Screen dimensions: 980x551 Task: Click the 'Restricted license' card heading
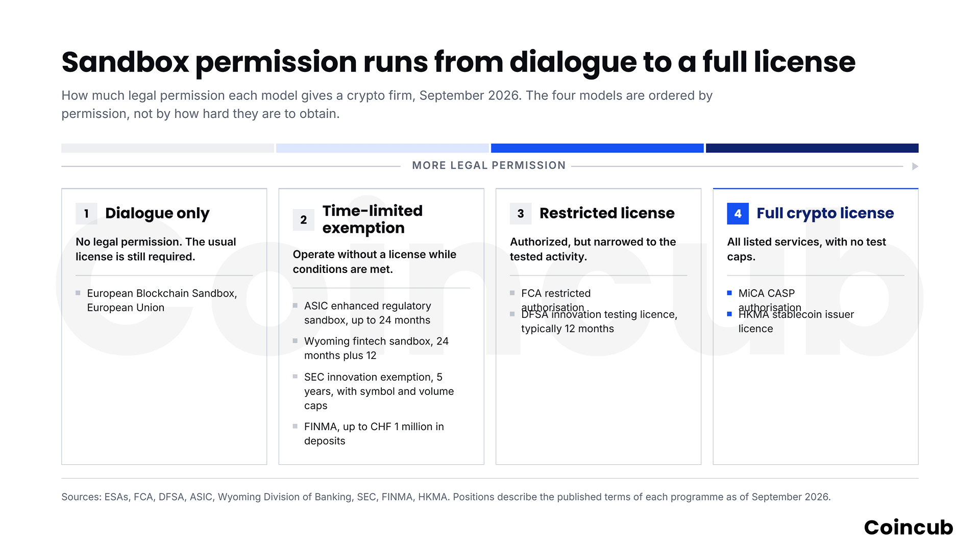click(607, 213)
